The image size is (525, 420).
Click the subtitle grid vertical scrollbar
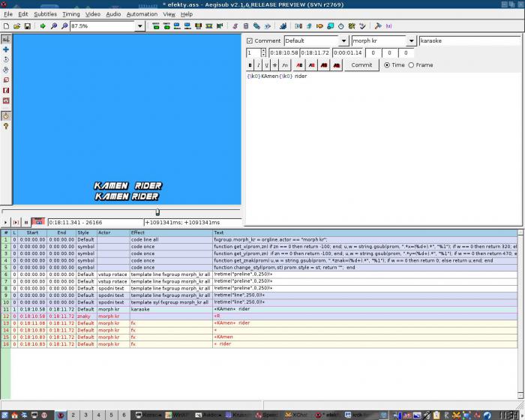520,314
